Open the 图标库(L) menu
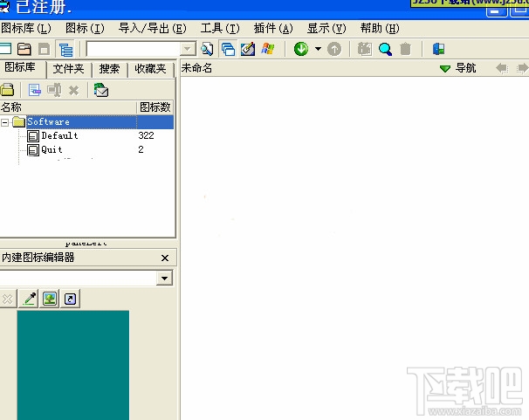This screenshot has width=529, height=420. tap(25, 28)
